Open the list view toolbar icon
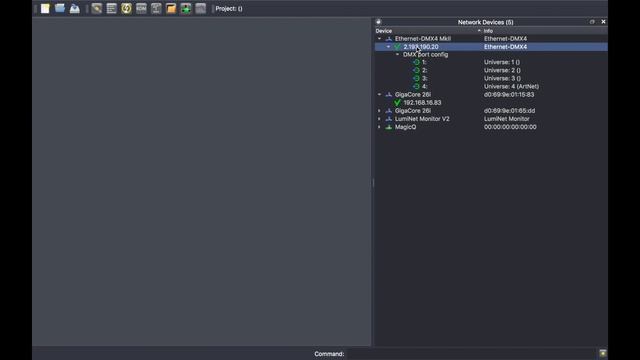The width and height of the screenshot is (640, 360). pos(111,9)
